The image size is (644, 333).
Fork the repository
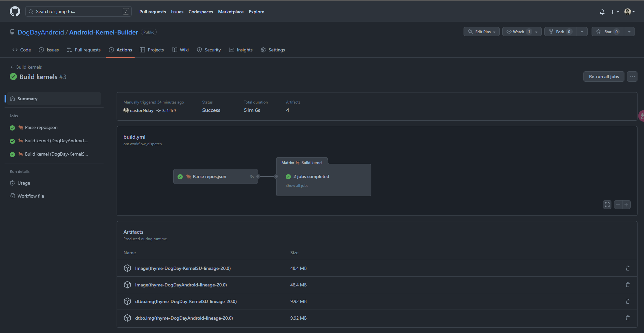(560, 32)
